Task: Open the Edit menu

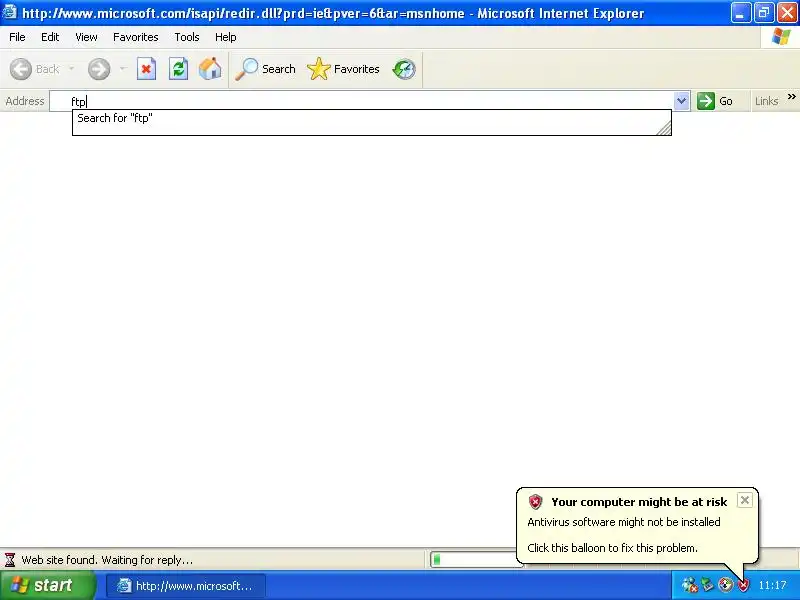Action: [x=50, y=37]
